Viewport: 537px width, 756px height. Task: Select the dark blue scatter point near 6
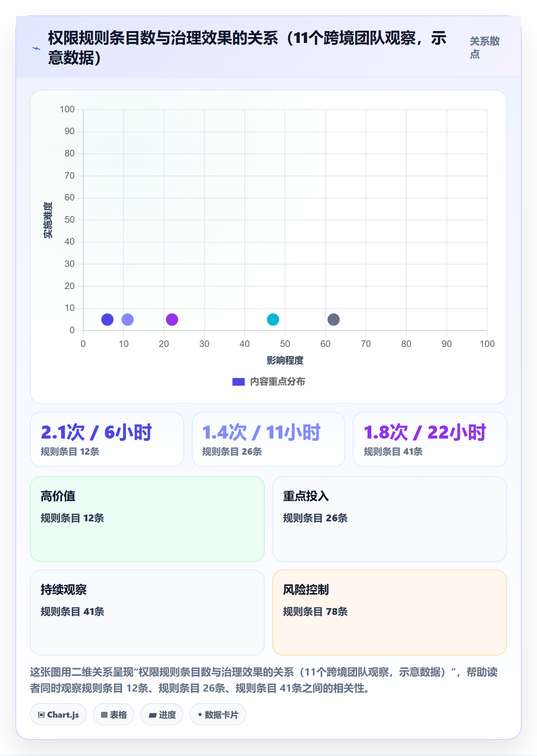point(107,319)
